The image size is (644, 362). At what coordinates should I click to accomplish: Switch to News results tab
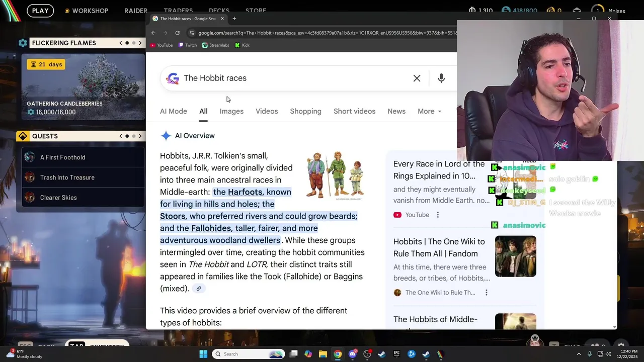(x=396, y=111)
